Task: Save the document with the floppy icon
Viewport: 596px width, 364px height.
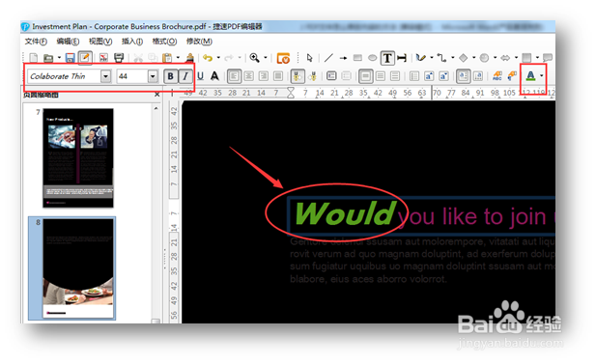Action: pos(70,58)
